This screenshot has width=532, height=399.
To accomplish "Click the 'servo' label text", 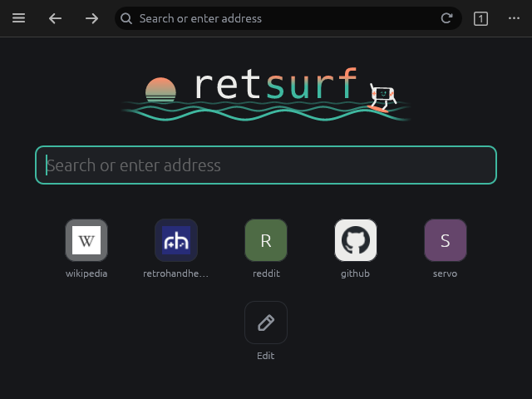I will pyautogui.click(x=446, y=273).
